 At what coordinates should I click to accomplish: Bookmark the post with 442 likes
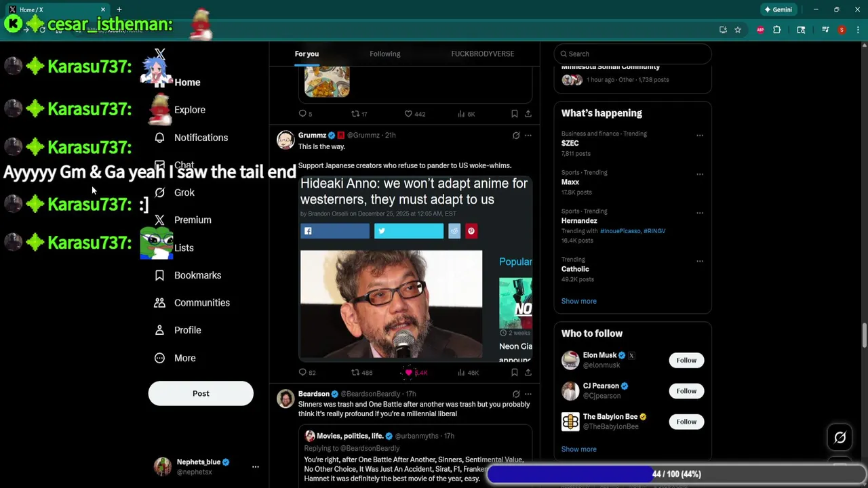click(x=514, y=114)
